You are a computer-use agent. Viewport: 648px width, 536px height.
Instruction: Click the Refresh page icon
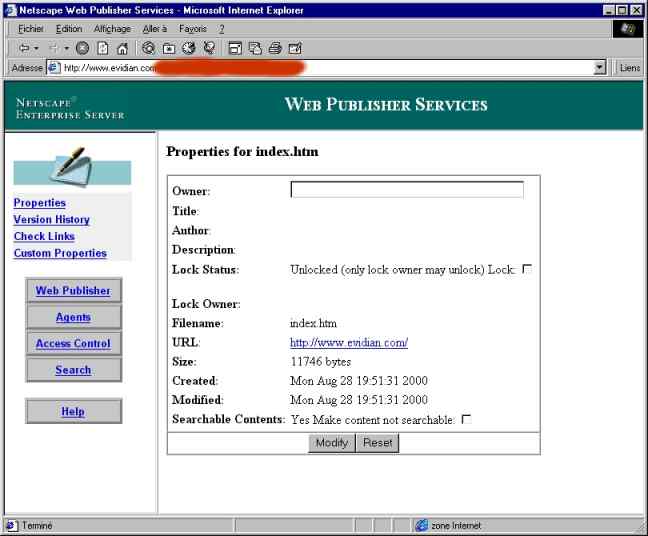102,48
